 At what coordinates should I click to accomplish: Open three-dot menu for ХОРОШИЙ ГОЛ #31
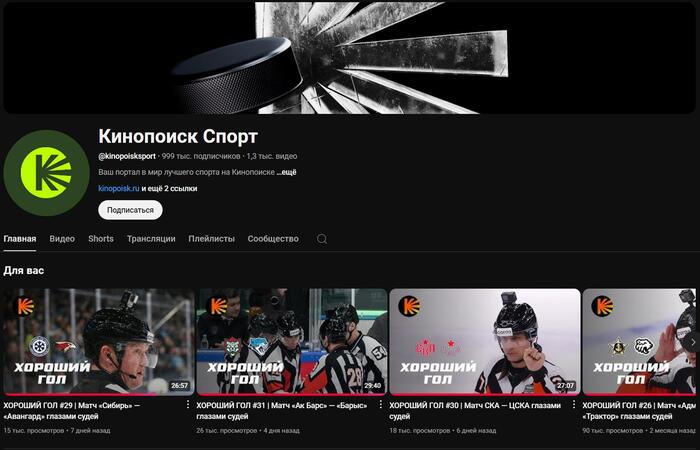coord(380,404)
